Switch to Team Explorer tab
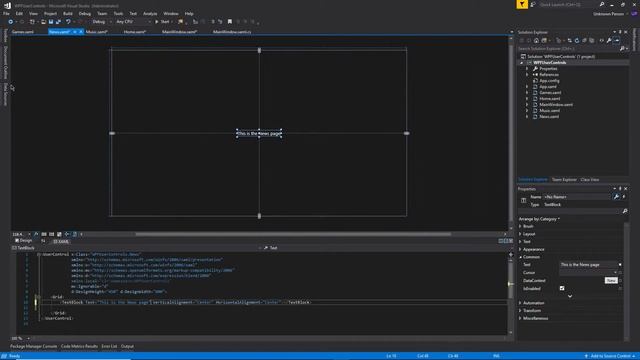Image resolution: width=640 pixels, height=360 pixels. [x=564, y=180]
